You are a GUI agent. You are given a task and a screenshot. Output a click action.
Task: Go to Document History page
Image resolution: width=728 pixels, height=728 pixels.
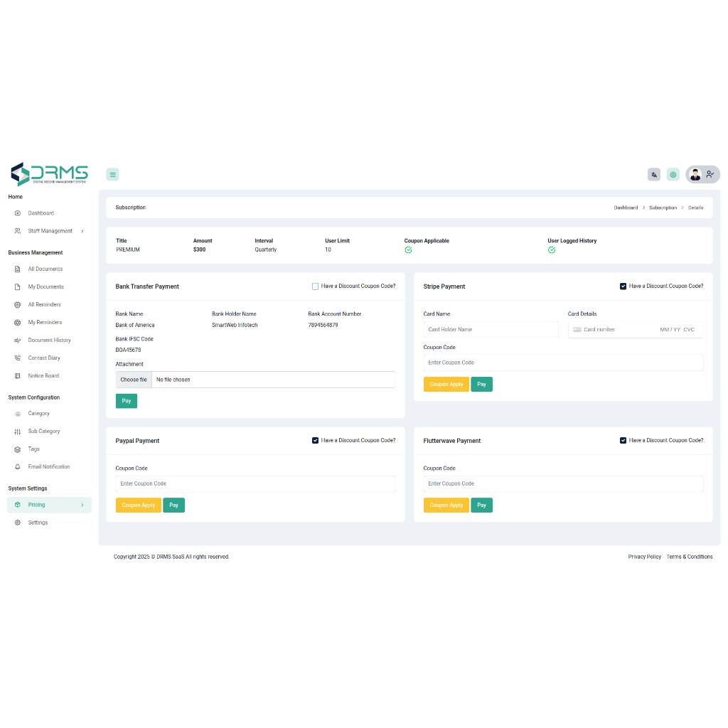(x=49, y=341)
